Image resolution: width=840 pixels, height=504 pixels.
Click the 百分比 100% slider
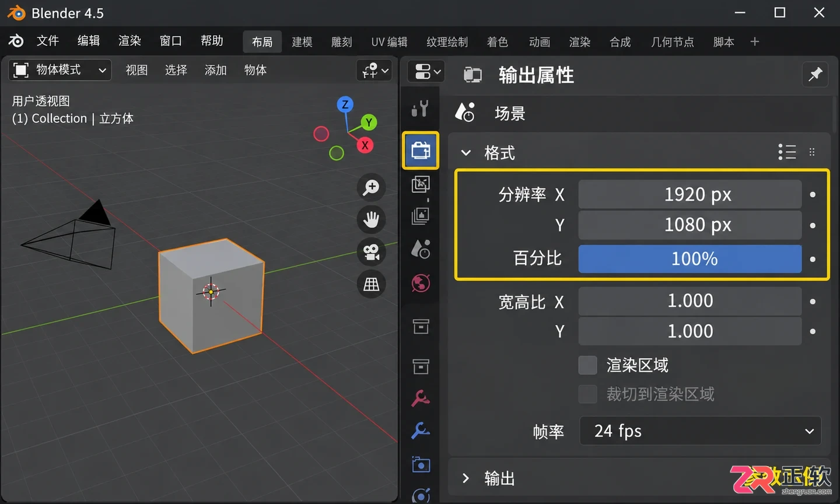tap(690, 258)
